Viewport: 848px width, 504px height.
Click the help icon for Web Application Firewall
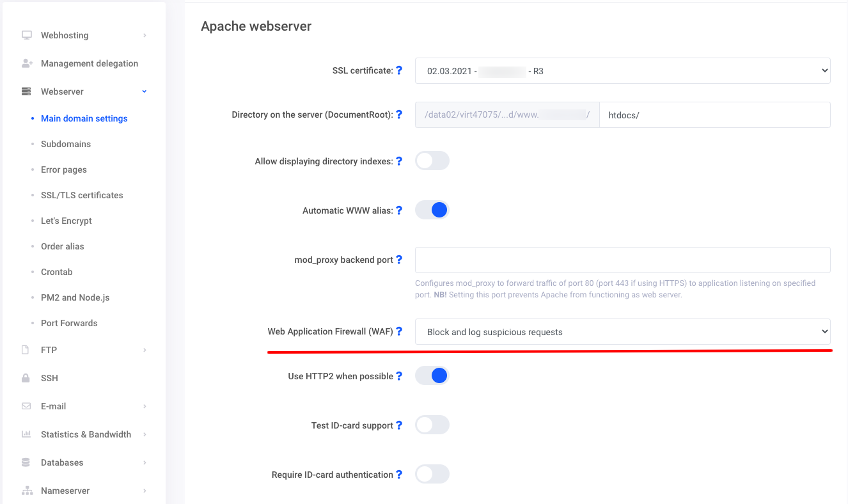399,331
